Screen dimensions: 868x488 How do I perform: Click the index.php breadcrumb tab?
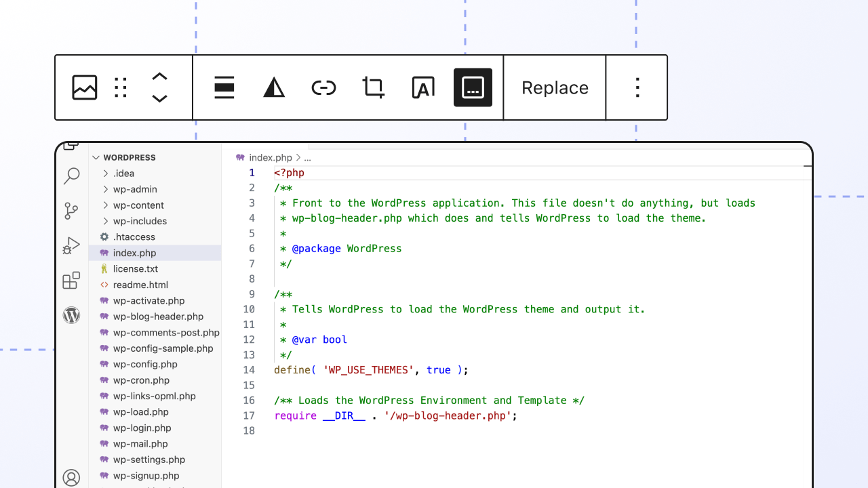coord(269,157)
